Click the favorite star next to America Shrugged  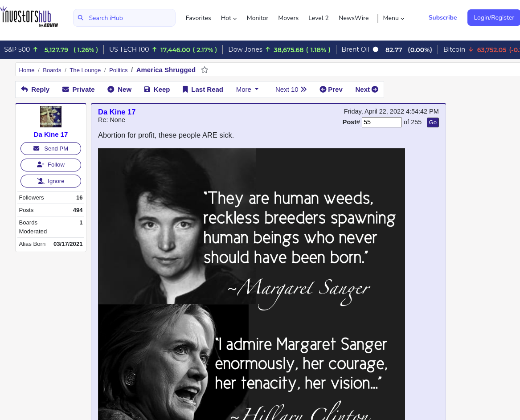205,70
